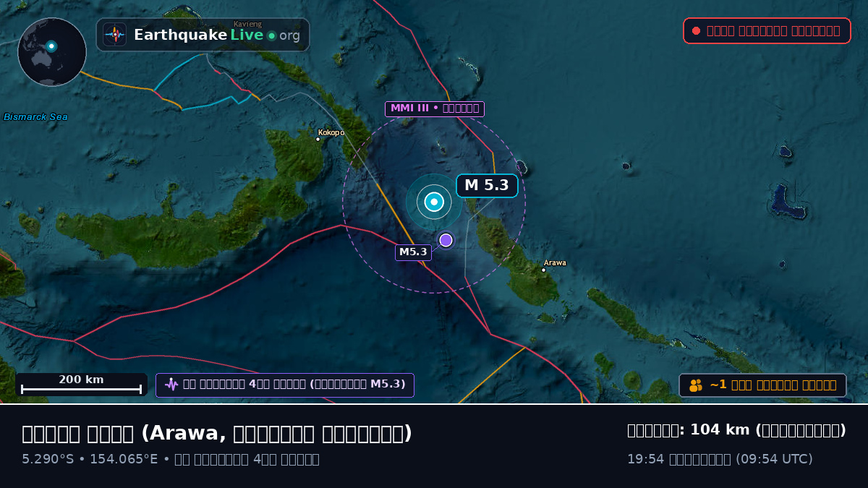868x488 pixels.
Task: Click the large "M 5.3" magnitude label
Action: tap(487, 186)
